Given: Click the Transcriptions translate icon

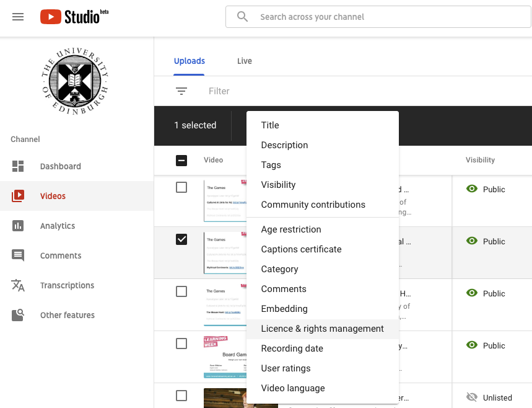Looking at the screenshot, I should point(18,285).
